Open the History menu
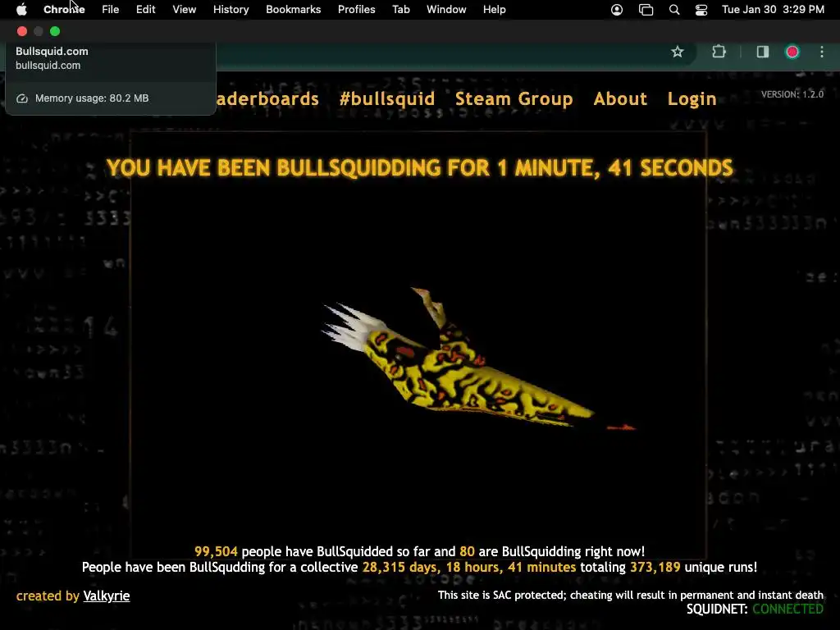 (231, 10)
